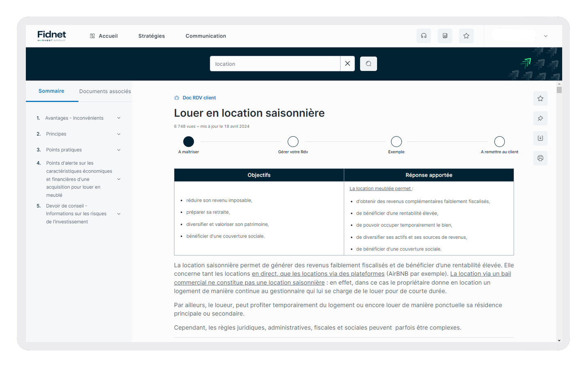The image size is (588, 367).
Task: Click the scrollbar down arrow
Action: (559, 341)
